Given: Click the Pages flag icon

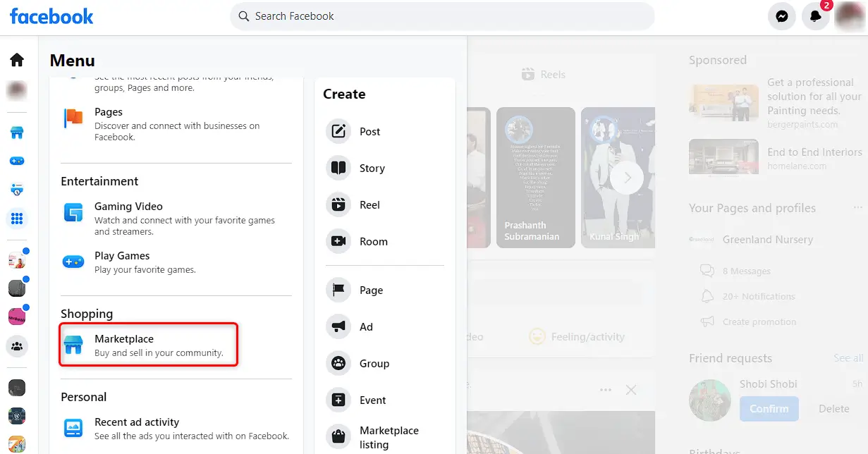Looking at the screenshot, I should (x=73, y=118).
